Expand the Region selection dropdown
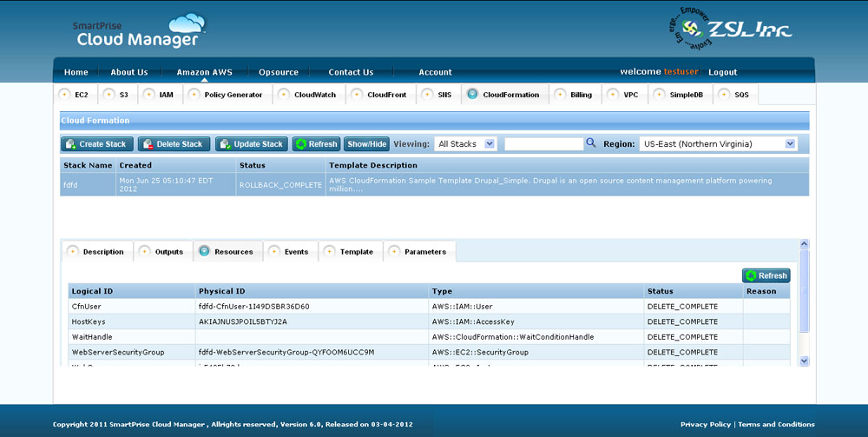This screenshot has width=868, height=437. pos(717,144)
